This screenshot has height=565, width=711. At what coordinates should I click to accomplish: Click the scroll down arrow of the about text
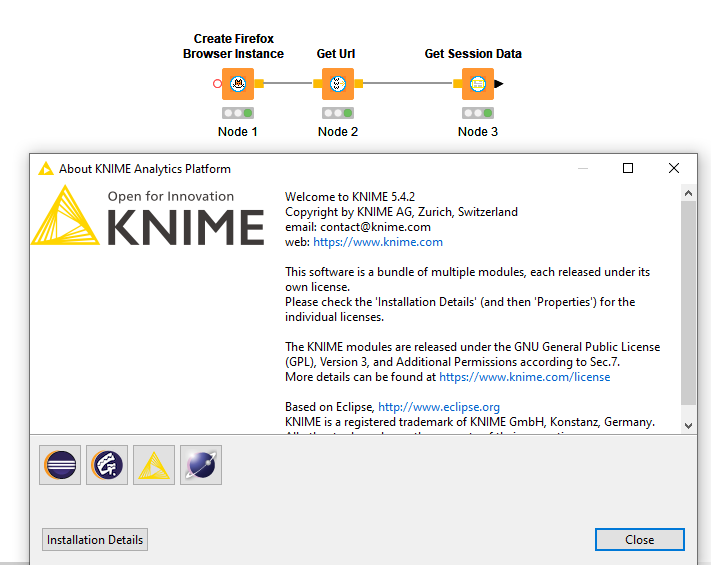[688, 426]
